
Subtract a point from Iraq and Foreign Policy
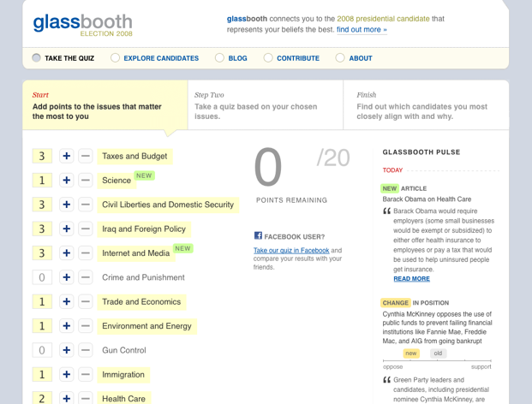click(x=86, y=229)
